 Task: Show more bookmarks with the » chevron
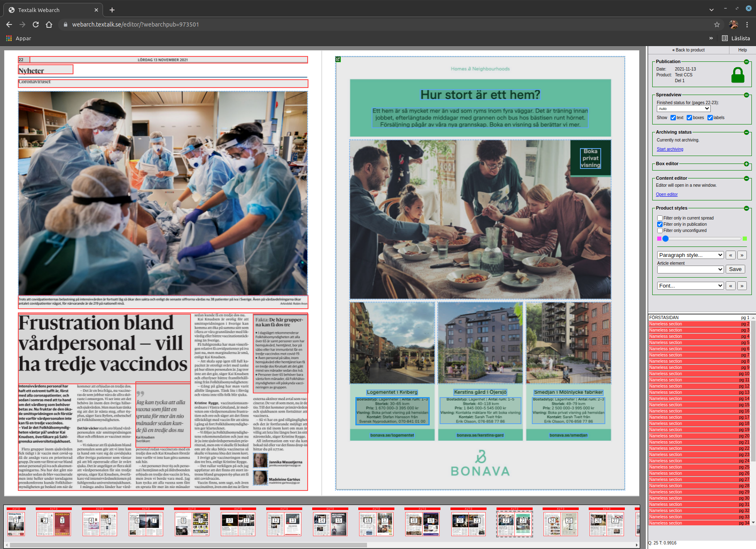[711, 38]
